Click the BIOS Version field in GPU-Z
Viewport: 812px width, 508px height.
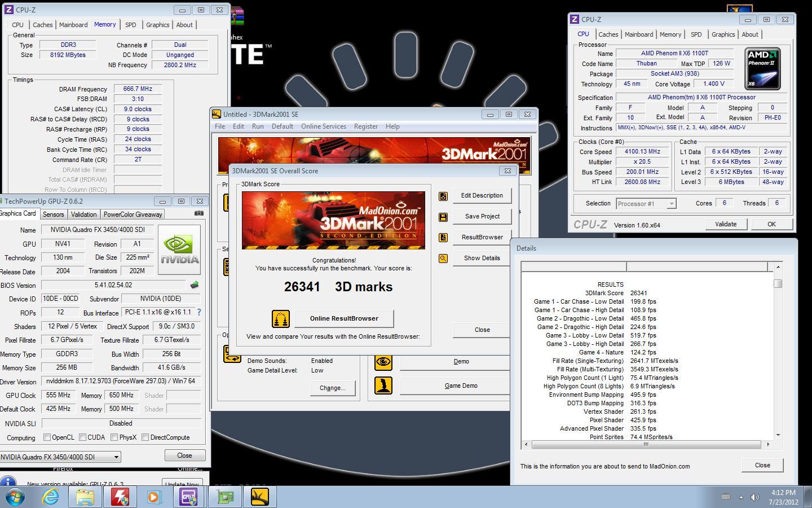click(x=113, y=286)
